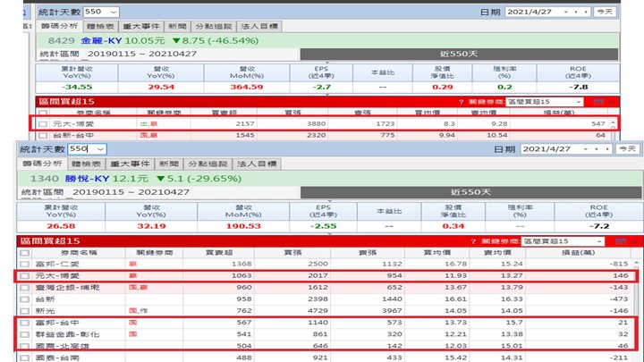Open 法人目標 tab in 金麗-KY panel
The width and height of the screenshot is (644, 362).
pyautogui.click(x=259, y=26)
